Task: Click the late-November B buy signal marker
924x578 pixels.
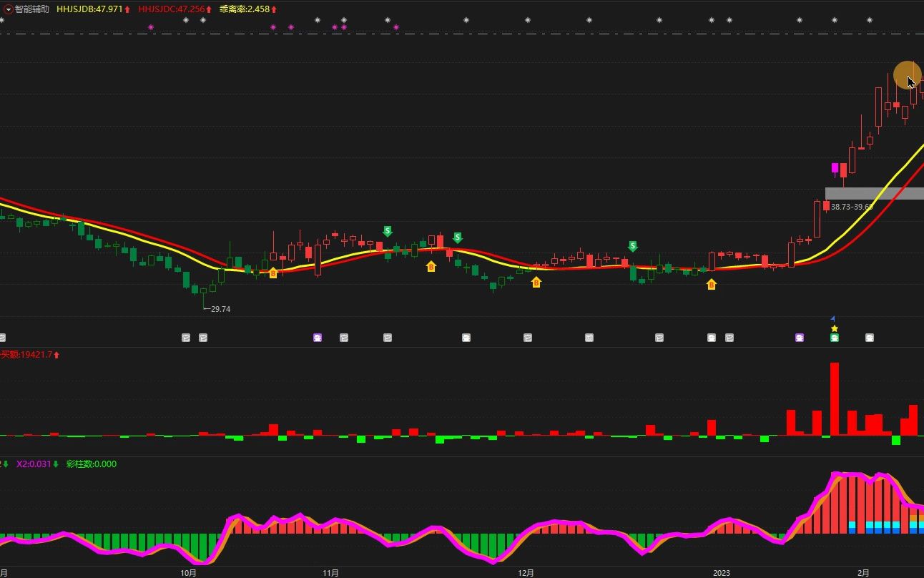Action: point(431,266)
